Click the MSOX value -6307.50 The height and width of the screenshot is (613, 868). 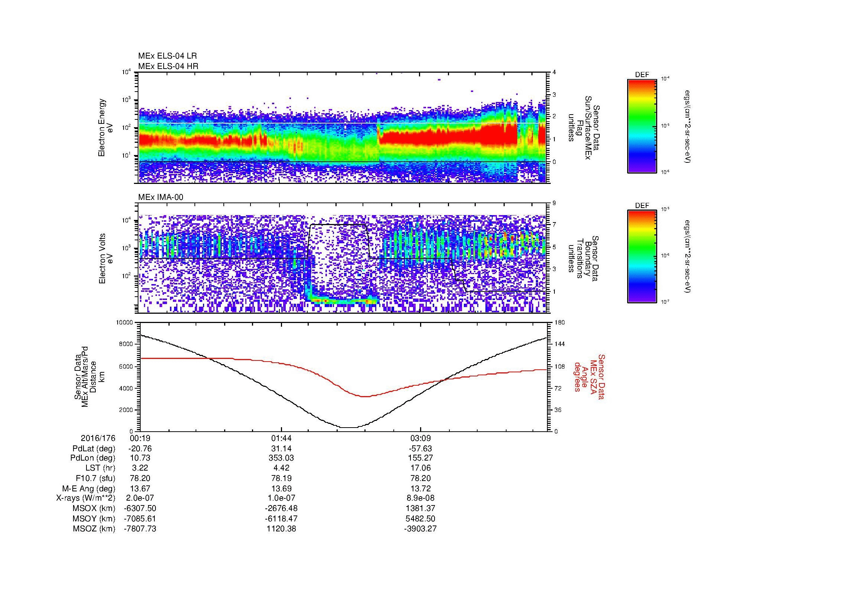click(x=140, y=508)
